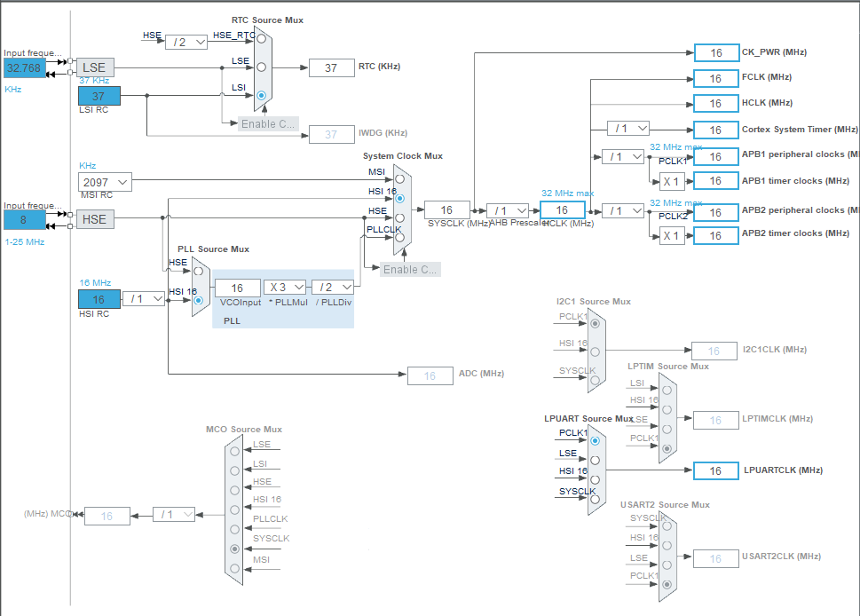The image size is (860, 616).
Task: Select HSE_RTC input in RTC Source Mux
Action: click(262, 39)
